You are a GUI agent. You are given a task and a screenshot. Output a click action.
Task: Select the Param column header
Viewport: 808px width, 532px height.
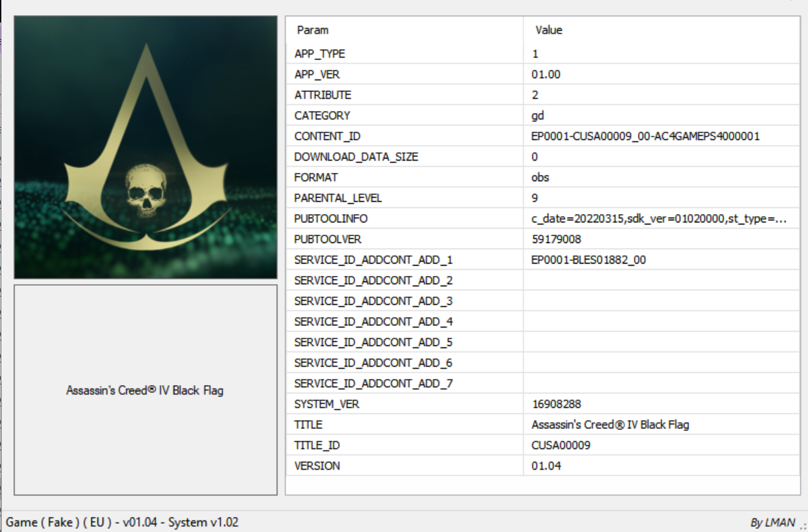(x=405, y=30)
